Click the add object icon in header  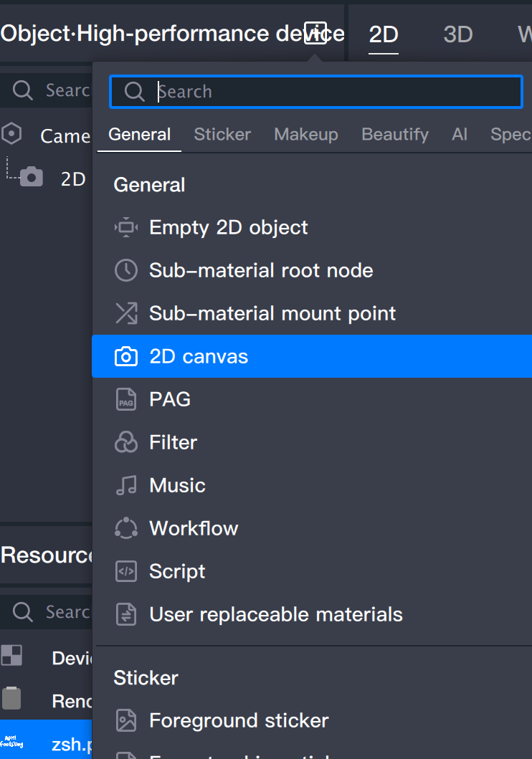pos(315,33)
